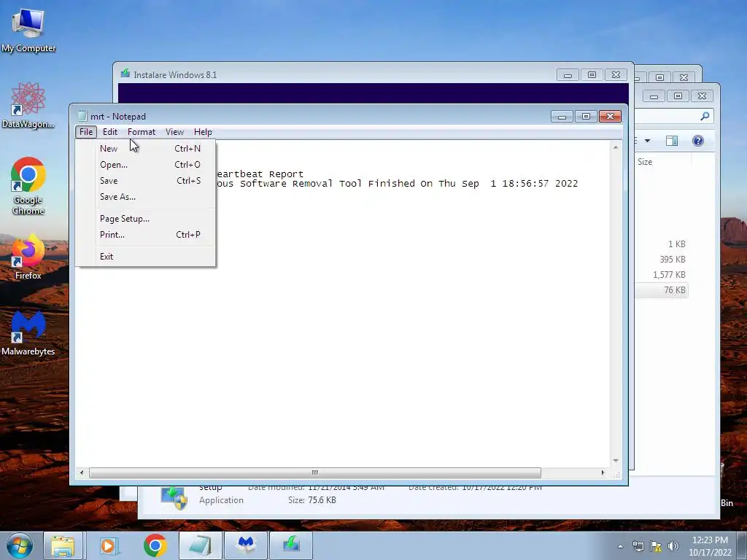Viewport: 747px width, 560px height.
Task: Open the Help menu in Notepad
Action: [203, 132]
